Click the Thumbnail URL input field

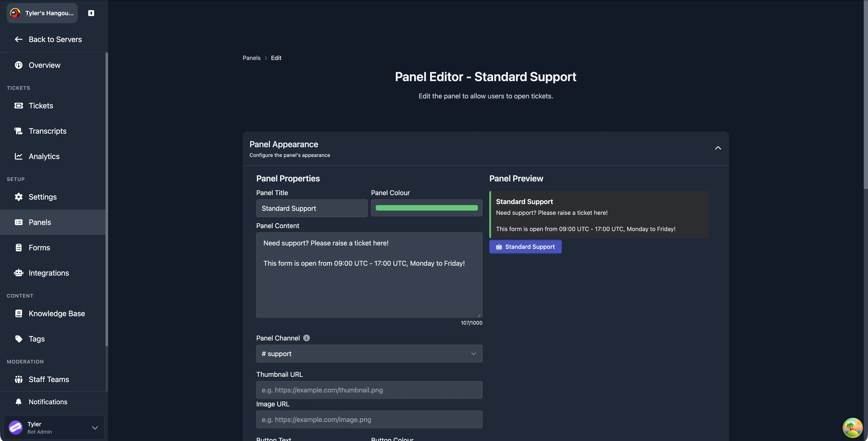[x=369, y=390]
